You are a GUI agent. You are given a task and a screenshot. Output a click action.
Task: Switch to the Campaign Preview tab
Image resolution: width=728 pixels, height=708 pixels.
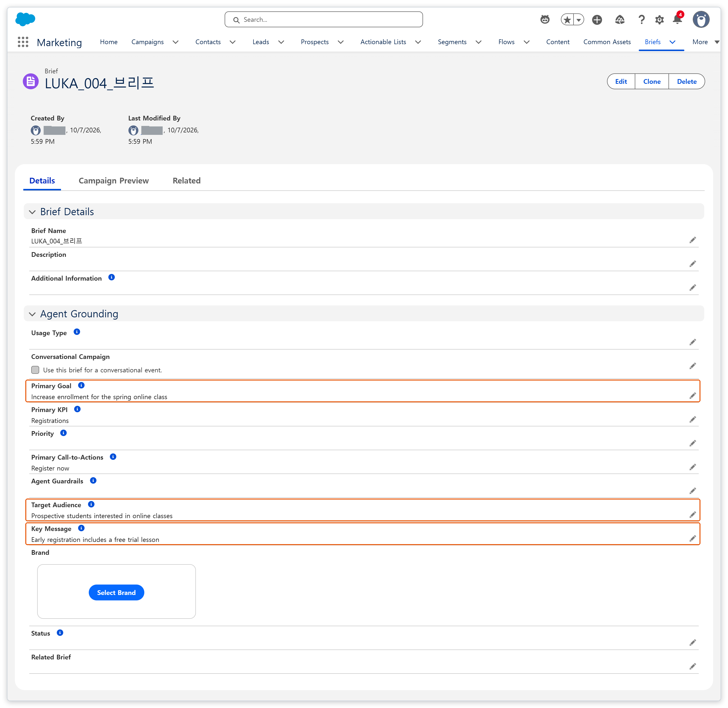click(114, 181)
